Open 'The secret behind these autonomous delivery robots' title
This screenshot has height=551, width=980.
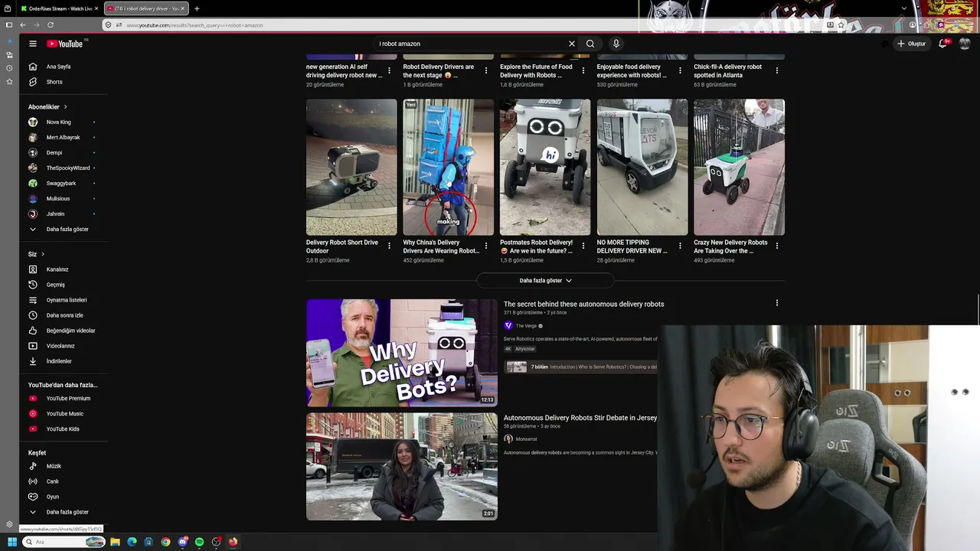point(583,304)
